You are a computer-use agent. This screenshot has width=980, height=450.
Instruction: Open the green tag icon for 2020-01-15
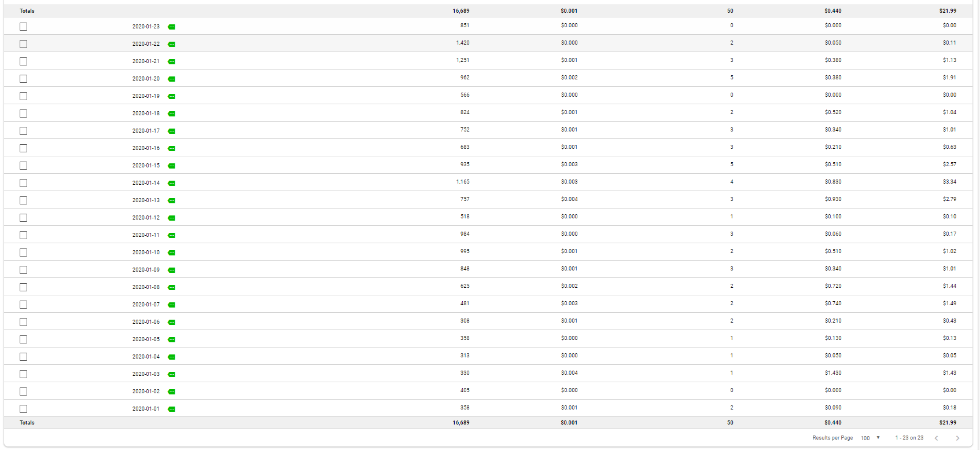tap(172, 166)
